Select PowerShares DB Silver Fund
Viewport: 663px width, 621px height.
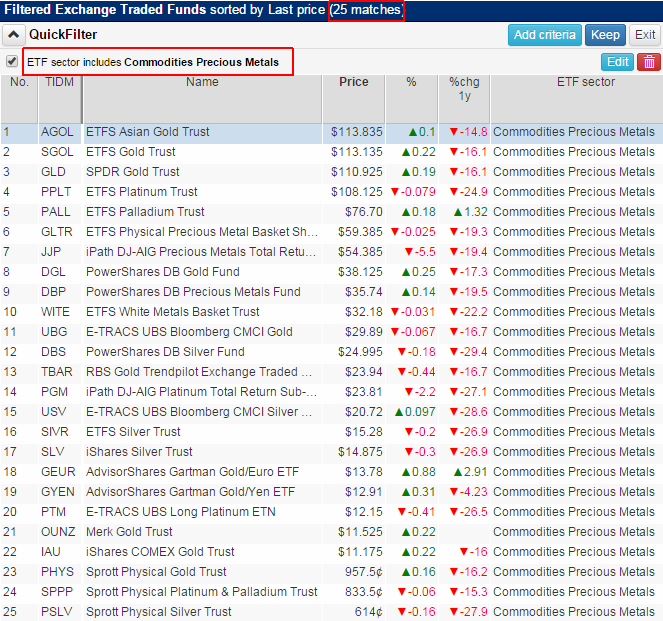[x=165, y=352]
